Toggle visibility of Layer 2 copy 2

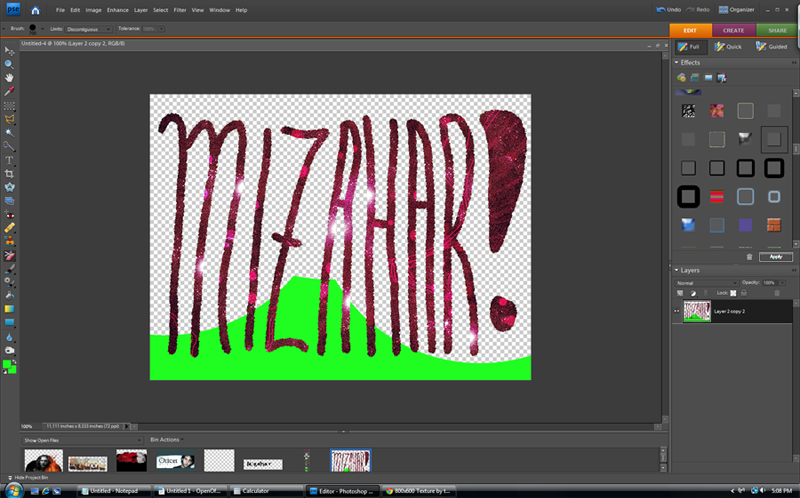point(677,311)
